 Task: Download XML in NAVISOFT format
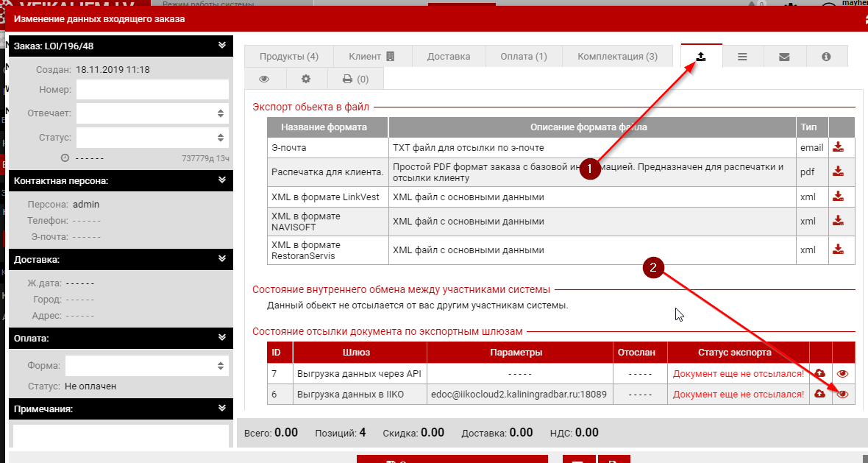(838, 221)
